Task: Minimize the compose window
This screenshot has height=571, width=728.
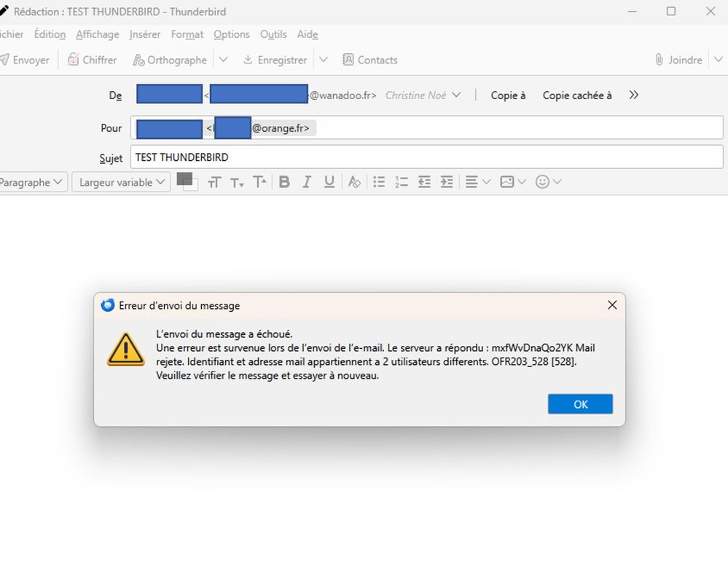Action: coord(632,11)
